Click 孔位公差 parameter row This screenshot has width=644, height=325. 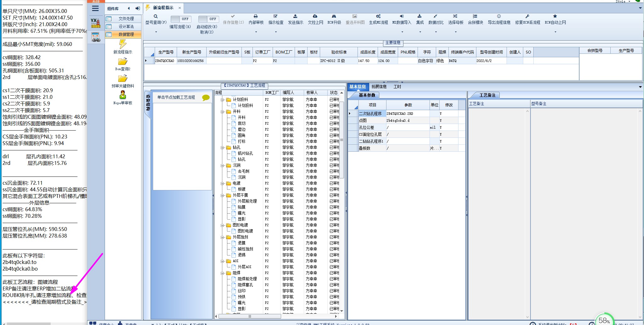(x=407, y=127)
